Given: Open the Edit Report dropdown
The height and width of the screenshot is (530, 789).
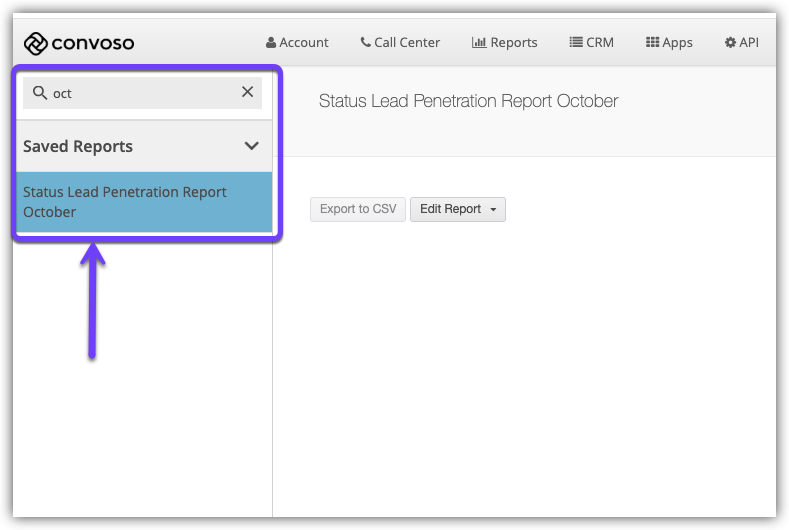Looking at the screenshot, I should (x=450, y=209).
